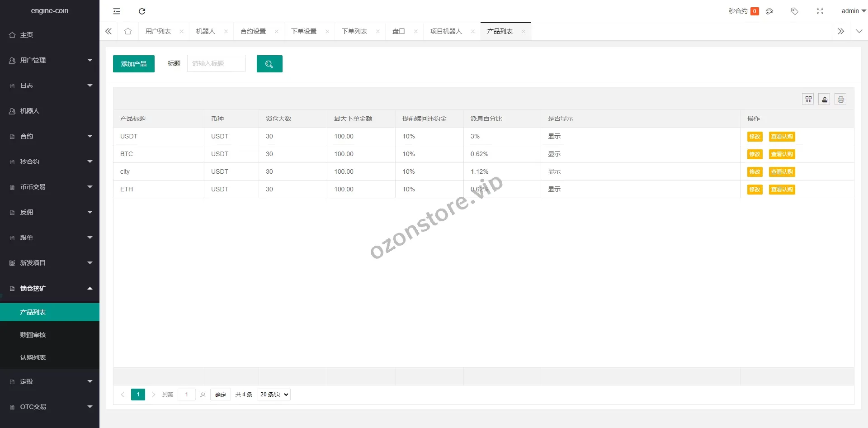Open the theme palette icon in header
The image size is (868, 428).
point(769,11)
